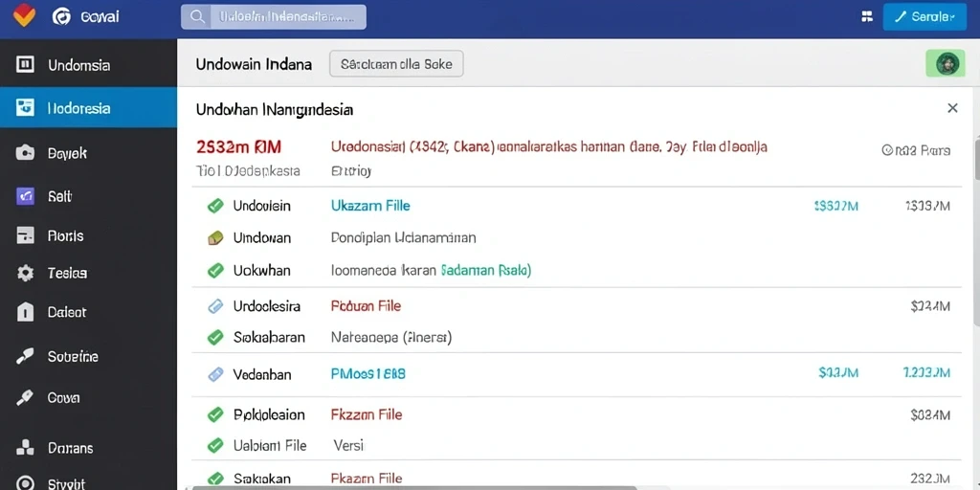This screenshot has height=490, width=980.
Task: Click the pencil icon beside Cova
Action: click(25, 397)
